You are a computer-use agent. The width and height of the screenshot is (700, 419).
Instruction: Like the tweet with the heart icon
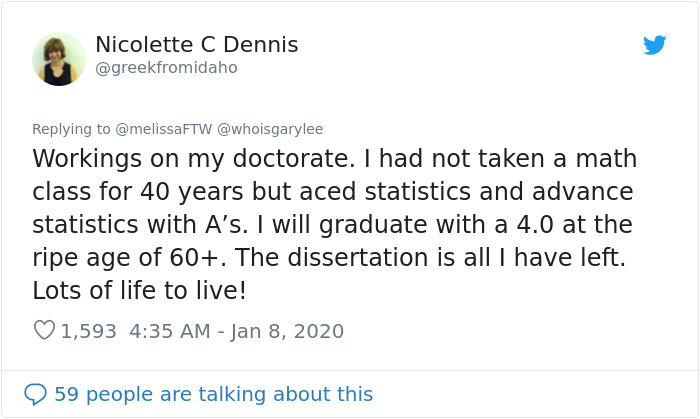(x=44, y=331)
